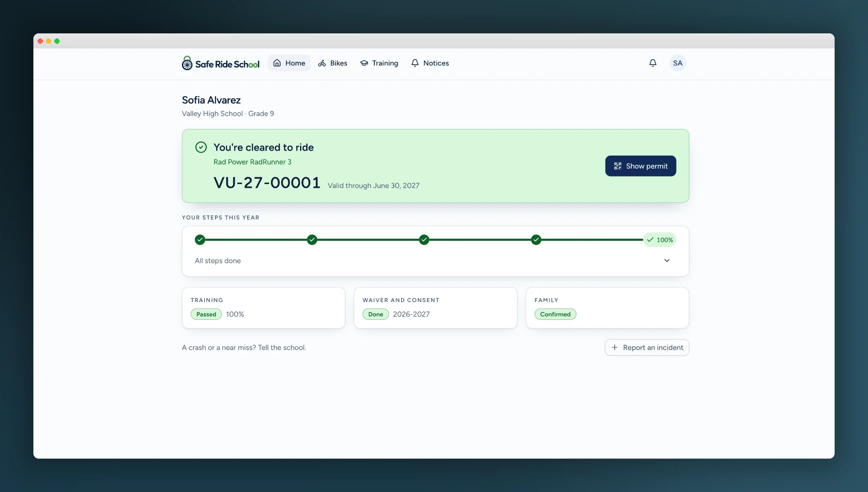Open the Home tab
This screenshot has width=868, height=492.
coord(289,63)
